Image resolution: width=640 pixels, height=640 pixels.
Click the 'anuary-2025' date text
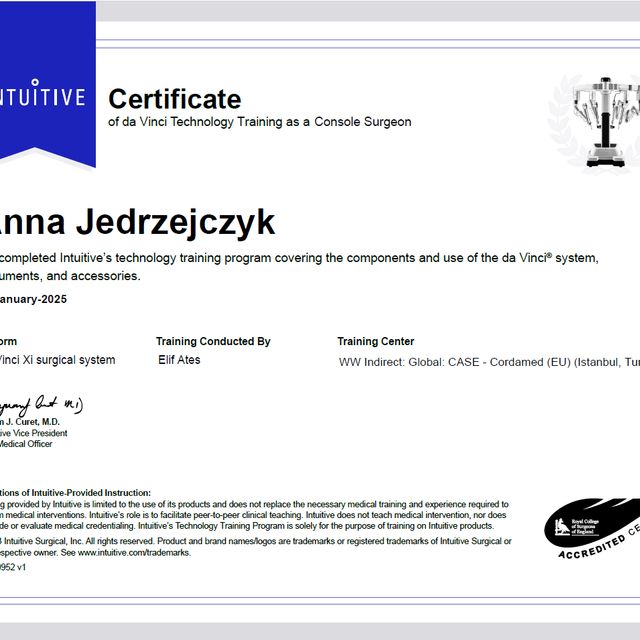click(33, 299)
